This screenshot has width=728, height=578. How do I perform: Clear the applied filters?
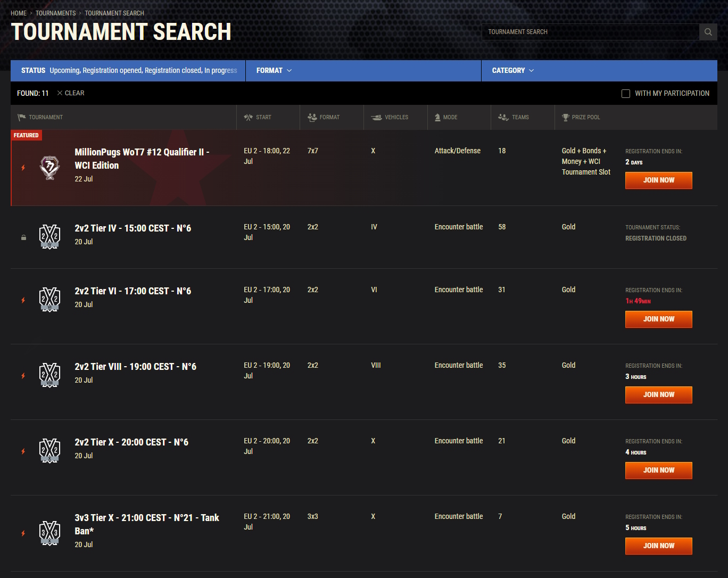(71, 93)
